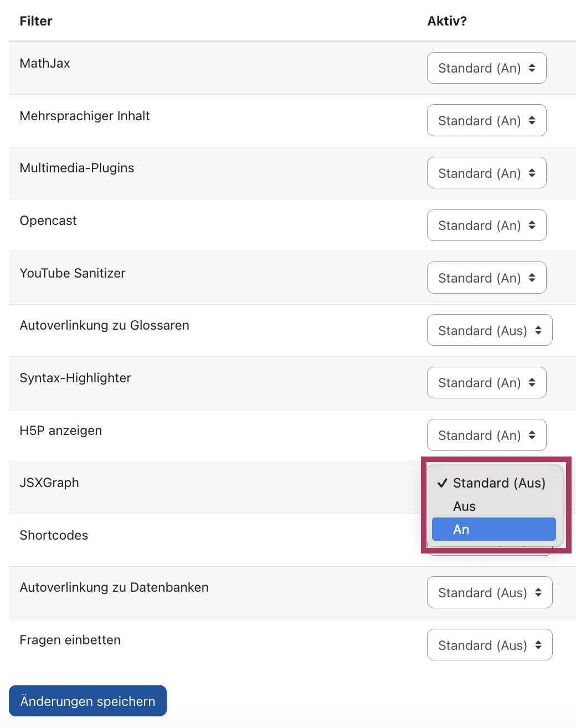
Task: Open the Autoverlinkung zu Datenbanken dropdown
Action: click(489, 592)
